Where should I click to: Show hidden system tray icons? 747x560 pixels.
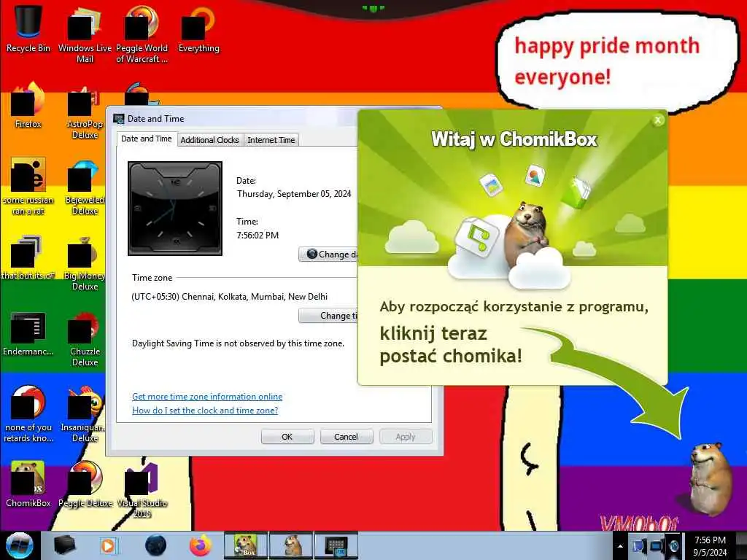pos(620,546)
